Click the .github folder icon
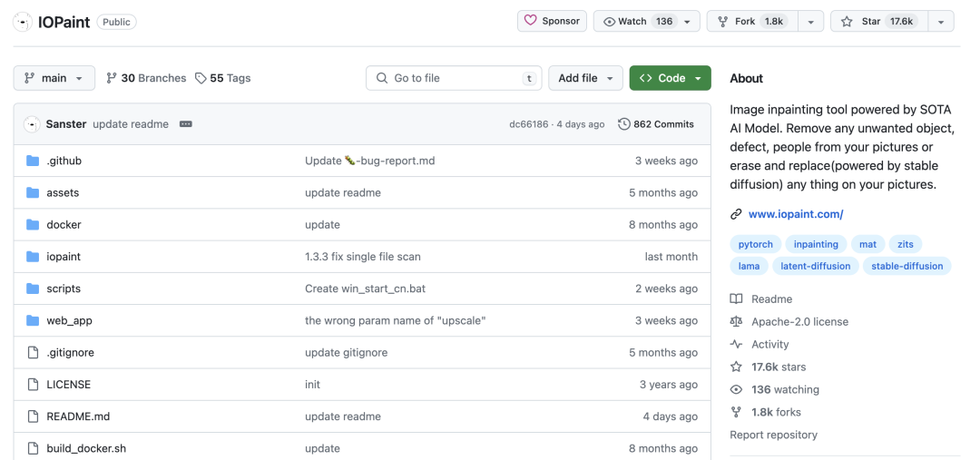The image size is (980, 460). [34, 161]
